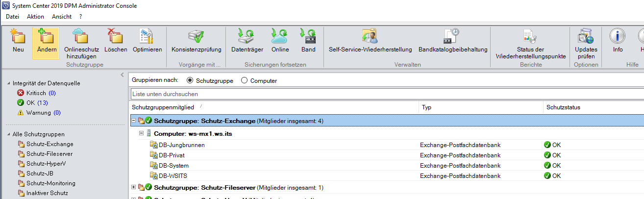Select Schutz-Fileserver in left tree

click(x=47, y=154)
